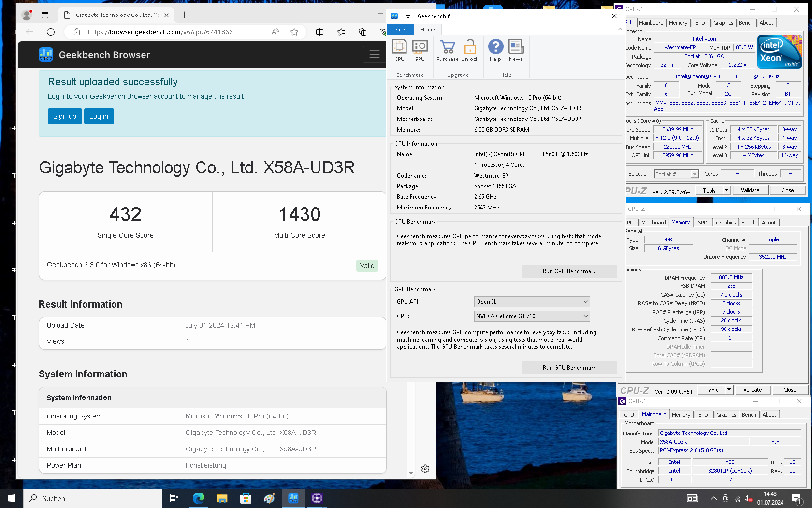Refresh the Geekbench Browser page
The height and width of the screenshot is (508, 812).
[x=51, y=32]
